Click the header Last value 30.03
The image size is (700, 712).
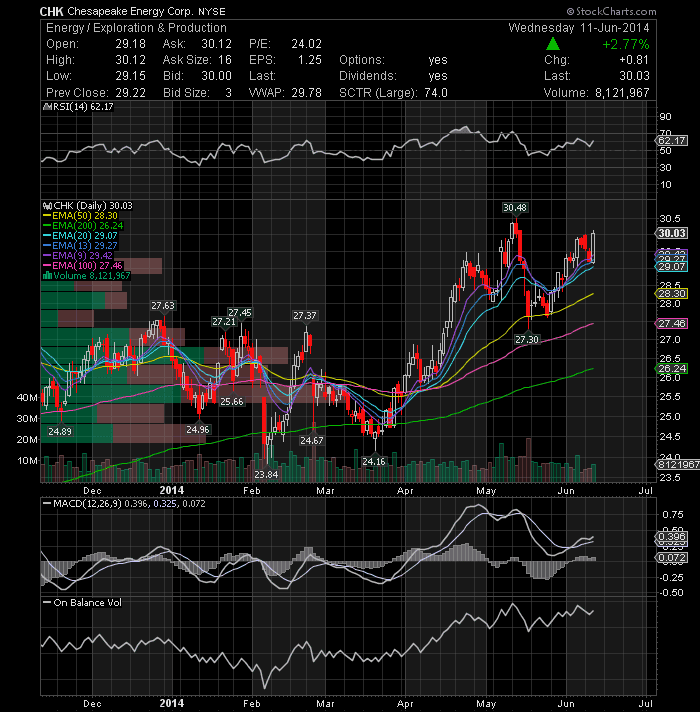coord(634,76)
